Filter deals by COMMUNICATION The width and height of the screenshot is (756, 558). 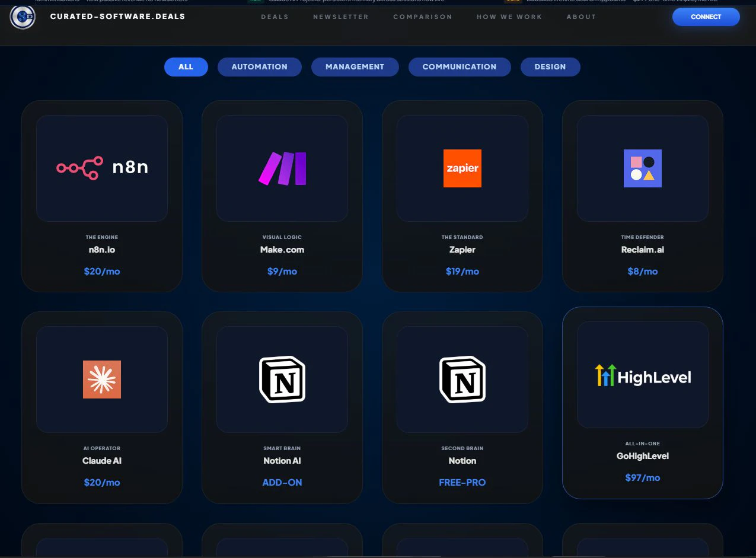460,67
